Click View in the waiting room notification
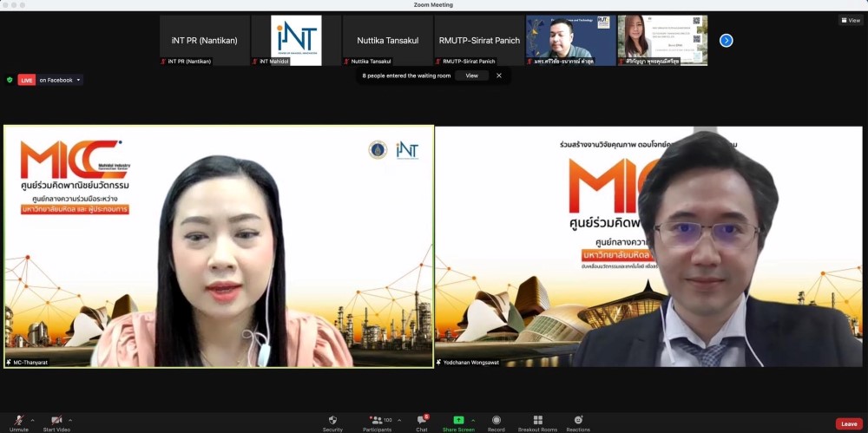The width and height of the screenshot is (868, 433). (471, 75)
